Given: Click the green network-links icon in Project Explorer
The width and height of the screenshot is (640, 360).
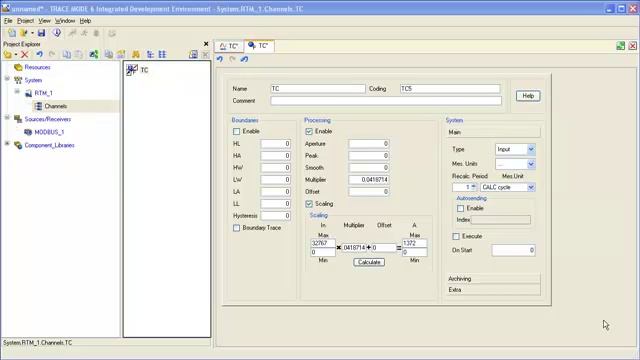Looking at the screenshot, I should pyautogui.click(x=93, y=54).
